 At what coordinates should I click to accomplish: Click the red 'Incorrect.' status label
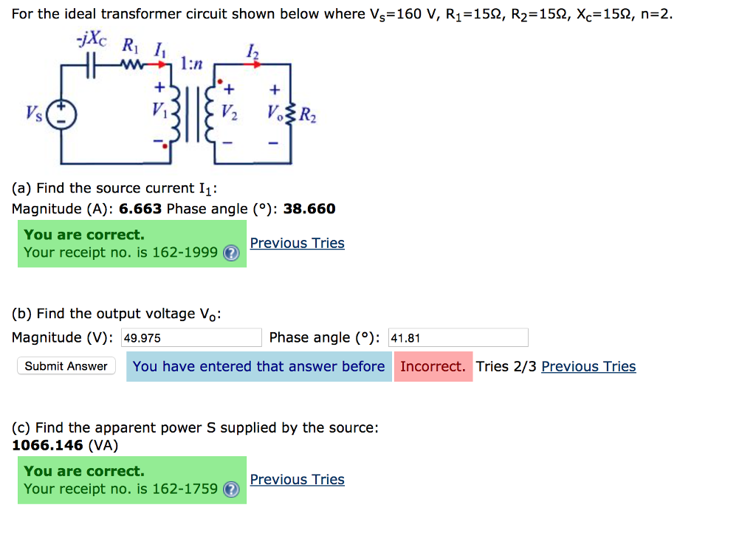(x=433, y=366)
